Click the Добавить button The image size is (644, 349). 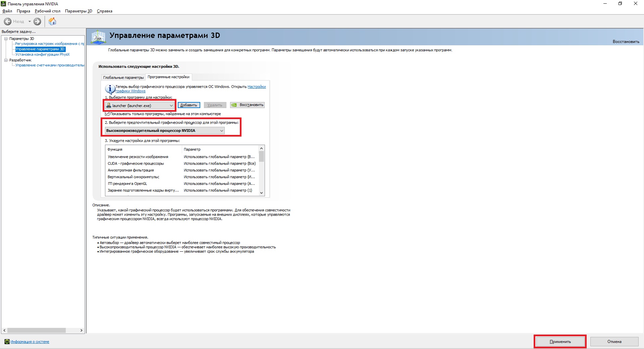[189, 105]
